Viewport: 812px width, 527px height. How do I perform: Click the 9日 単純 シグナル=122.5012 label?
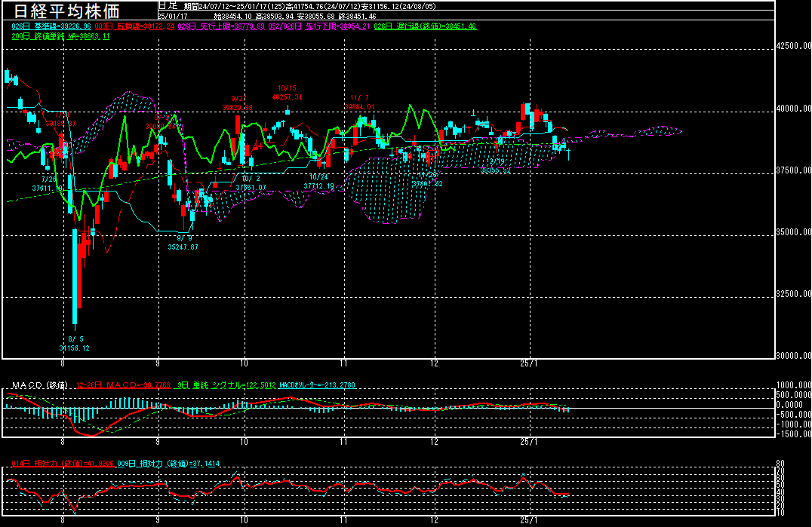[x=226, y=385]
